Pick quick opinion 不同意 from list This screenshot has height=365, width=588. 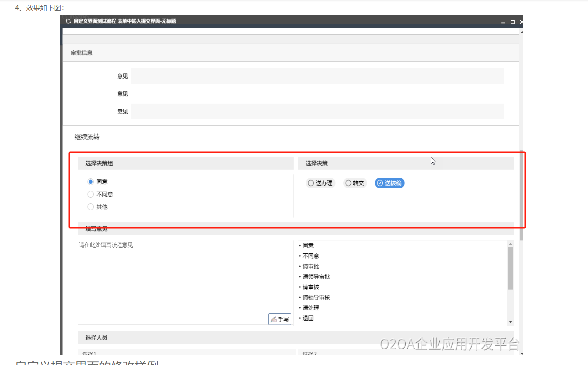click(311, 256)
